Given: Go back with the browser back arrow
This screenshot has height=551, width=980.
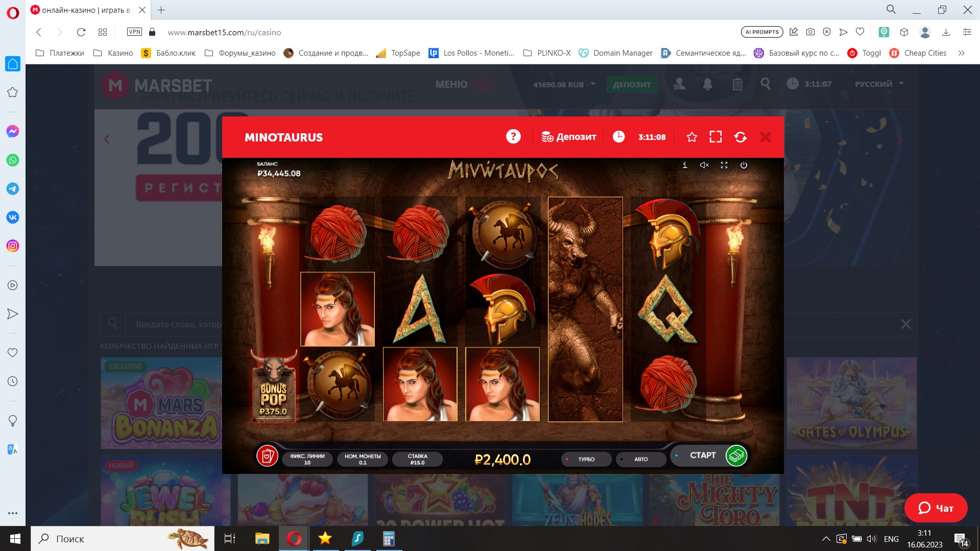Looking at the screenshot, I should [x=39, y=32].
